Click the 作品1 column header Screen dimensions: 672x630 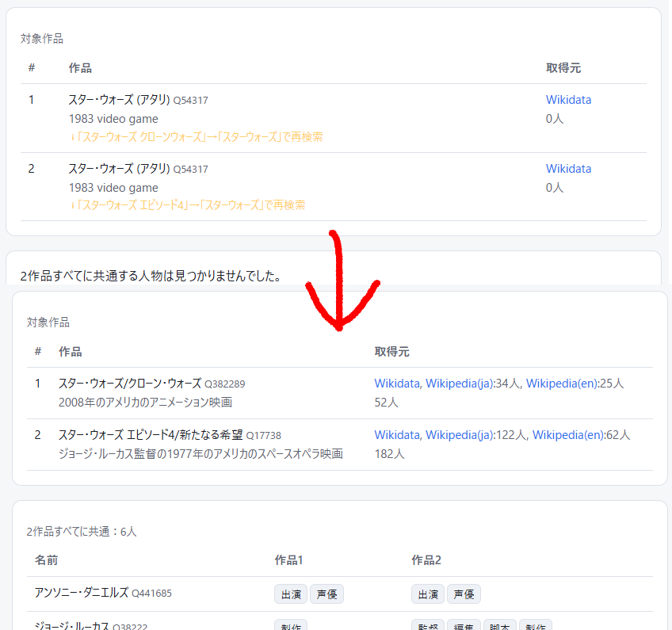click(289, 560)
